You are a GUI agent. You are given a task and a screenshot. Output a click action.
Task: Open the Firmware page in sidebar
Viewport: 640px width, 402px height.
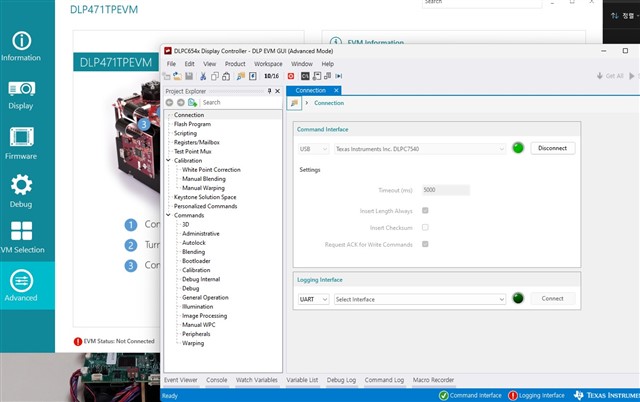pos(21,143)
